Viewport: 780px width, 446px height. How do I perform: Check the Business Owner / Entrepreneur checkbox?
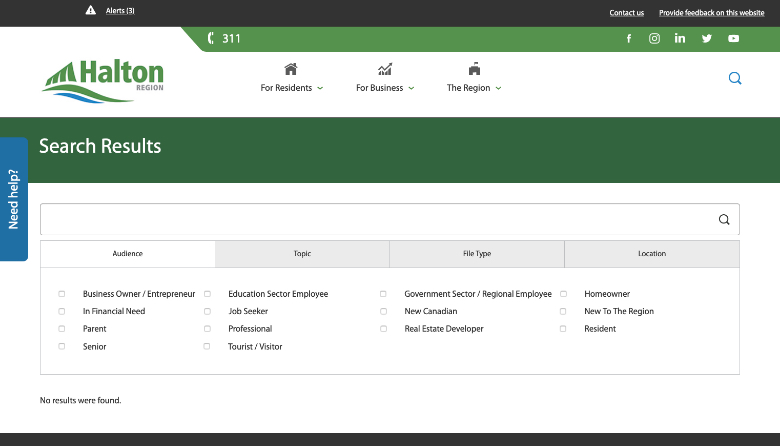point(62,294)
